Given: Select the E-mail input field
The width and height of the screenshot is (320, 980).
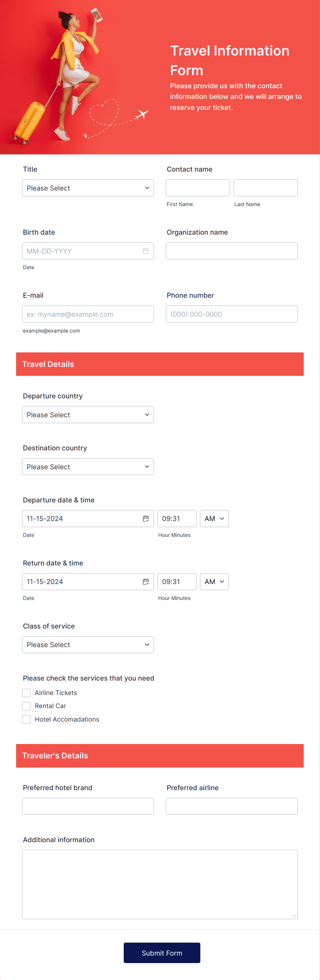Looking at the screenshot, I should tap(88, 314).
